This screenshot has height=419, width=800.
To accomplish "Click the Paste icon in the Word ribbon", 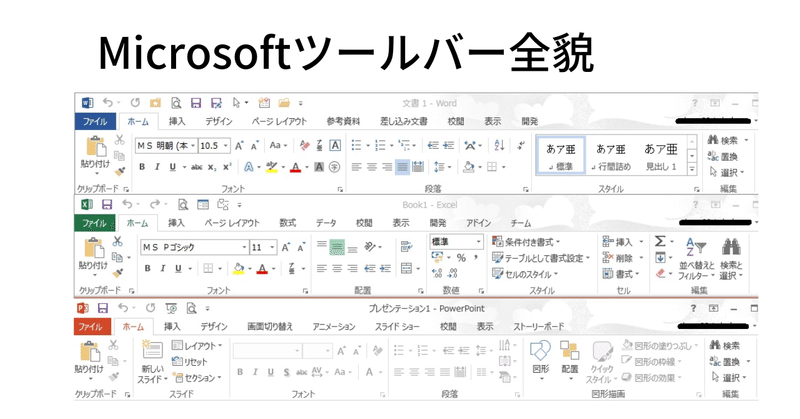I will (x=95, y=146).
